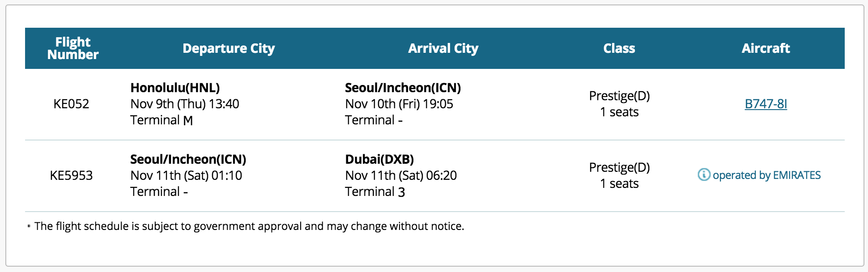
Task: Select the Flight Number column header
Action: [x=73, y=48]
